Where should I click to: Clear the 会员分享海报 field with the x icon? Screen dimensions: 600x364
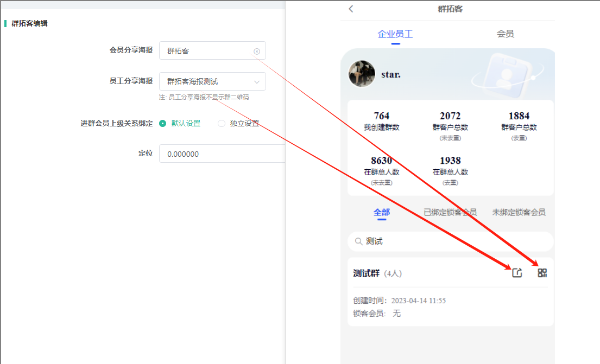257,51
